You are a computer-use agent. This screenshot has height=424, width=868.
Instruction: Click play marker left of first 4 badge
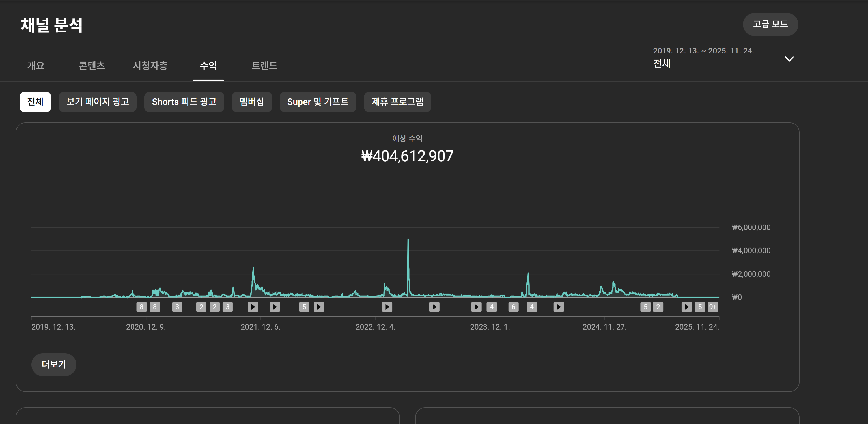tap(476, 307)
